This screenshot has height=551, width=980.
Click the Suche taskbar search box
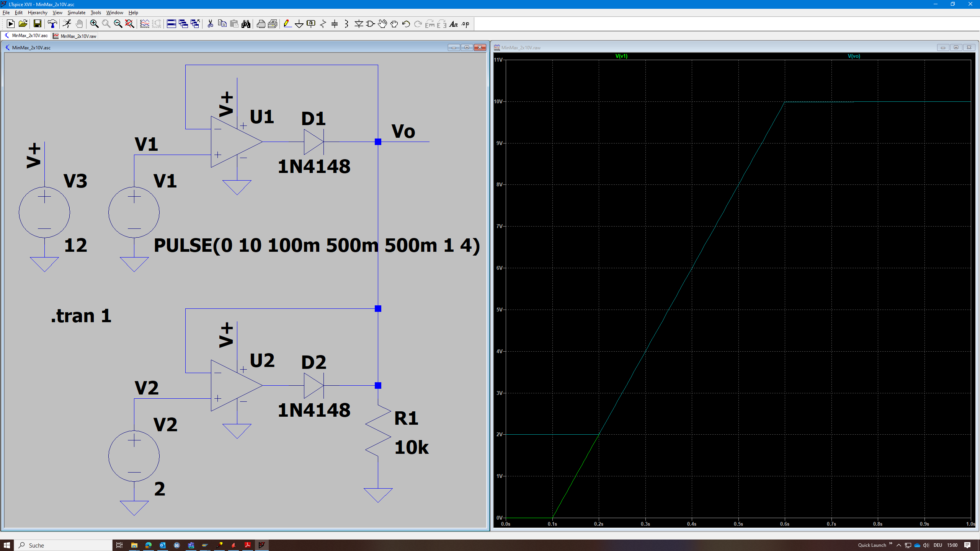pyautogui.click(x=63, y=545)
